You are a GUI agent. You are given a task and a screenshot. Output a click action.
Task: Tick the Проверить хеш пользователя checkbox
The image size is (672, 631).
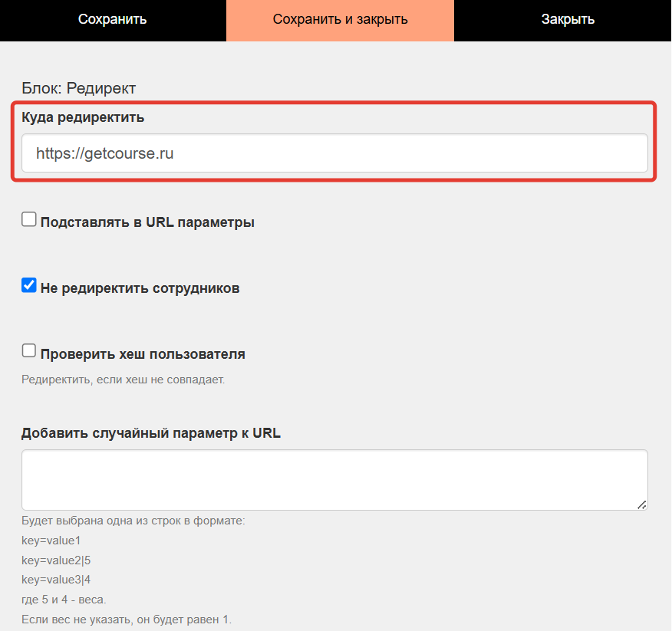[28, 350]
